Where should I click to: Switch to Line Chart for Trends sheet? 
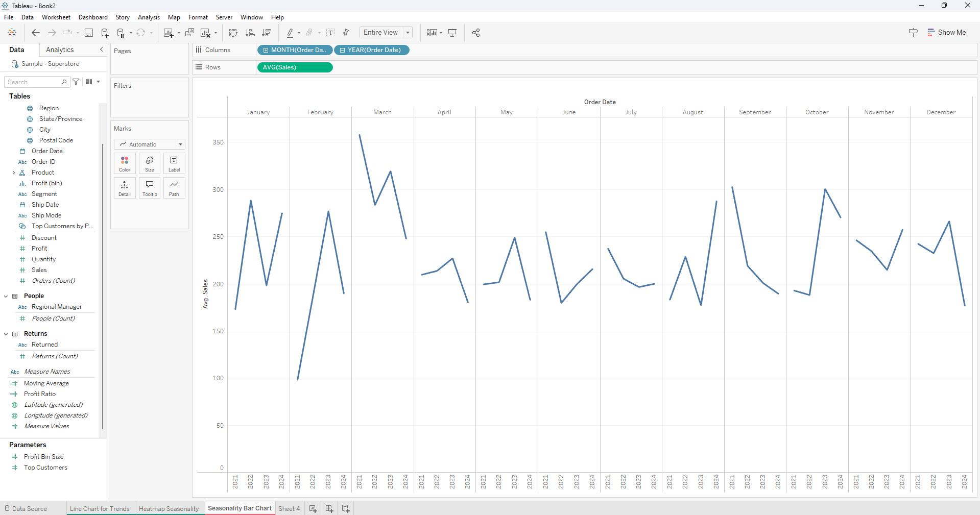point(100,509)
